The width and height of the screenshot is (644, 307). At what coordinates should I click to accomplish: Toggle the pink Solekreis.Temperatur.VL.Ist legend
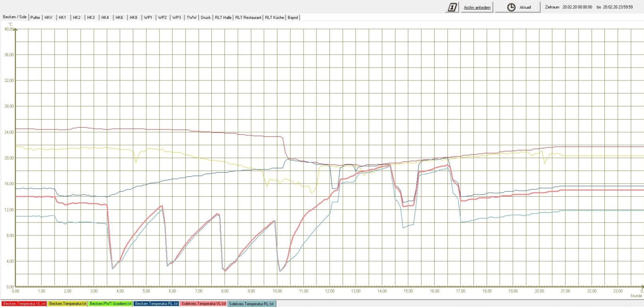tap(203, 304)
